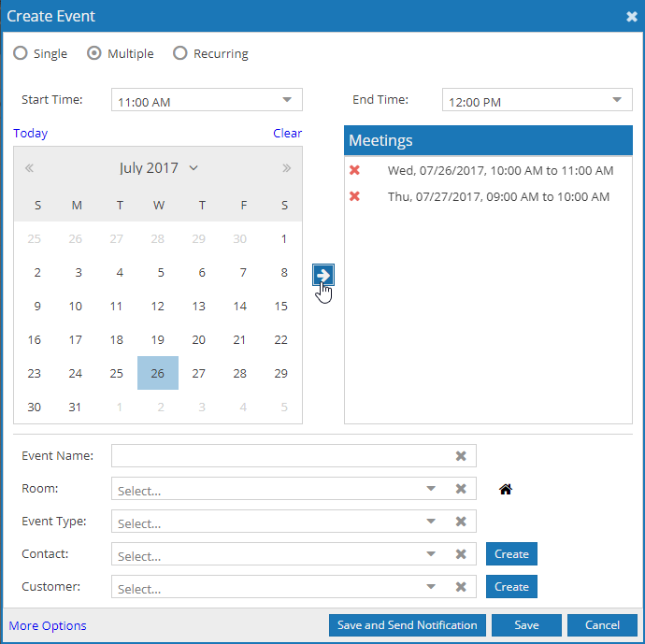The height and width of the screenshot is (644, 645).
Task: Select July 27 on the calendar
Action: click(199, 373)
